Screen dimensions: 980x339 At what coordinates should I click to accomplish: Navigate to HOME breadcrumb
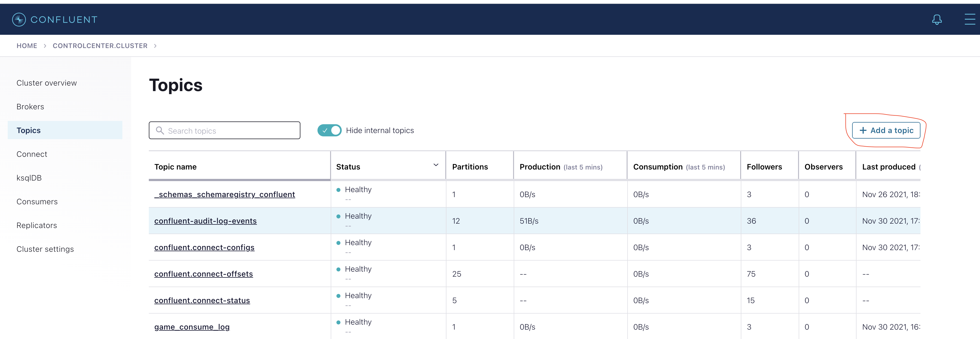[x=27, y=46]
